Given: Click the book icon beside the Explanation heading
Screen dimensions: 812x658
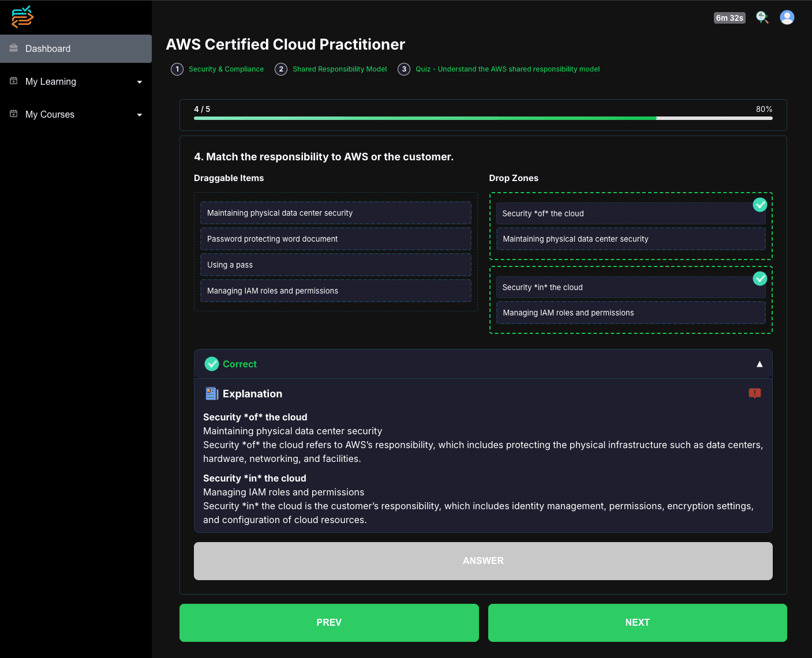Looking at the screenshot, I should click(211, 393).
